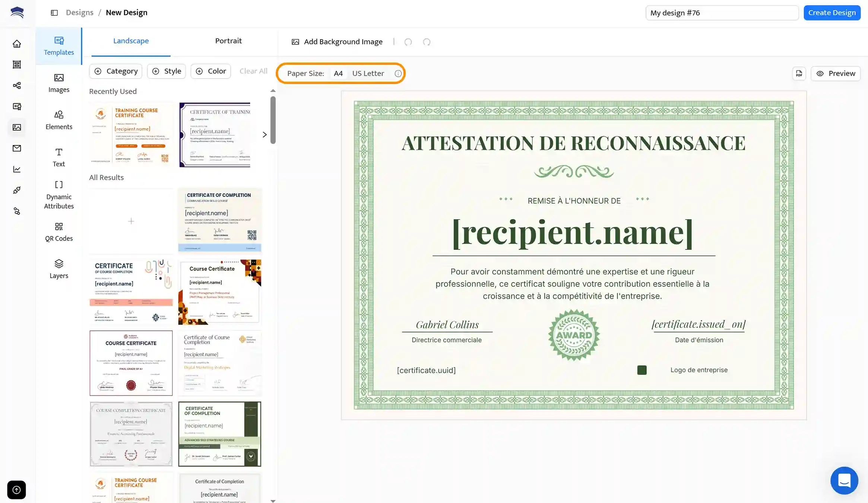The image size is (868, 503).
Task: Click the paper size info icon
Action: pos(398,73)
